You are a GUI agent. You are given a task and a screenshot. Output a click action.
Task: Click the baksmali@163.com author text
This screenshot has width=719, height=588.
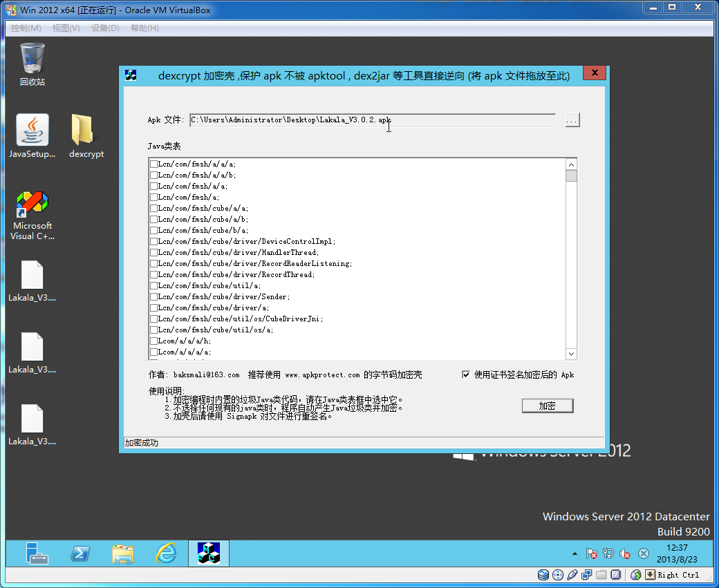206,375
